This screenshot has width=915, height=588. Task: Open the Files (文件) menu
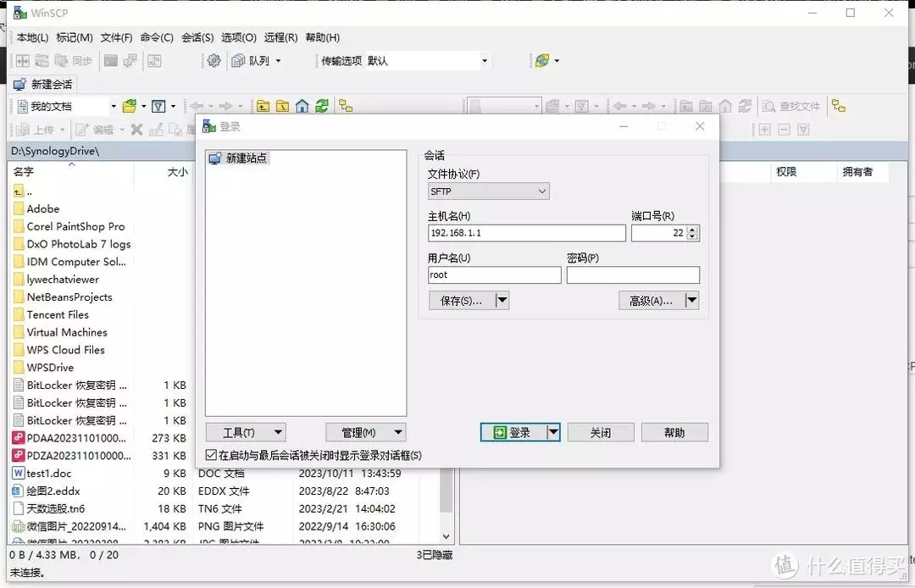116,37
